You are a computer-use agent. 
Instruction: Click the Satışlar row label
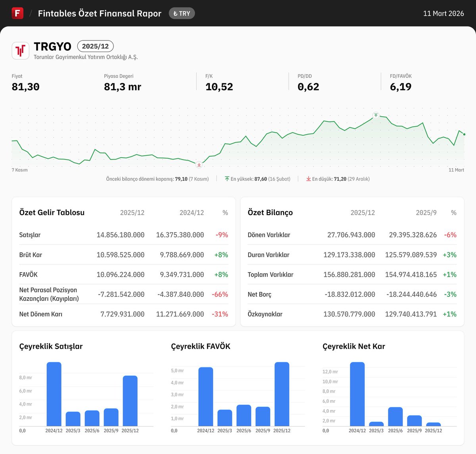pos(30,235)
